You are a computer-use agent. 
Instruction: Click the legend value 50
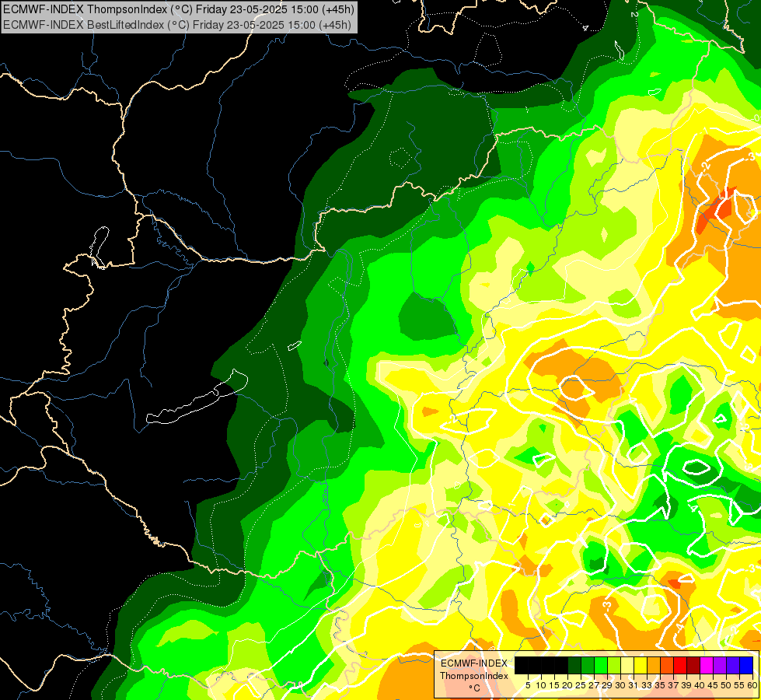[x=727, y=685]
